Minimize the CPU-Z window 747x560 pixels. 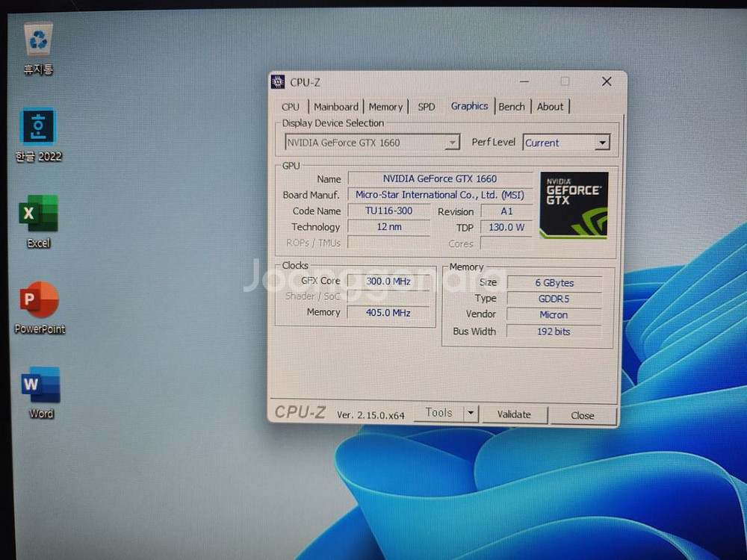click(x=524, y=81)
